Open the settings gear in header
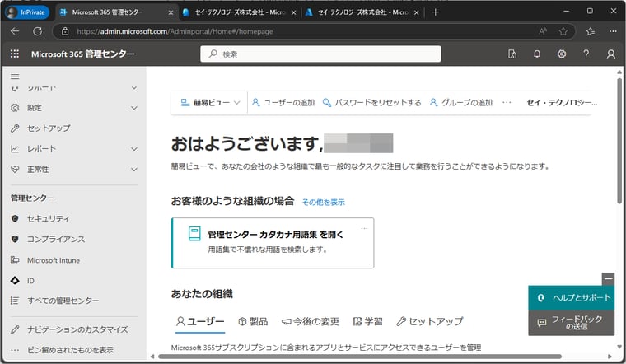Image resolution: width=626 pixels, height=364 pixels. point(562,54)
